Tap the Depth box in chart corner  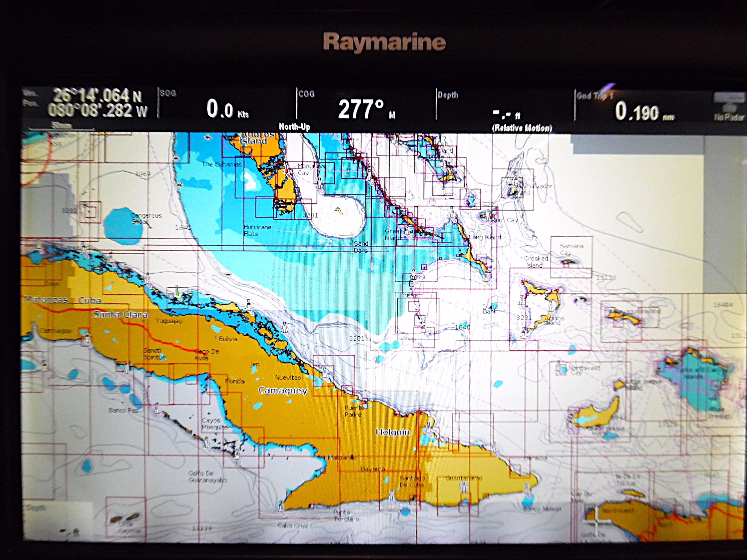click(57, 521)
